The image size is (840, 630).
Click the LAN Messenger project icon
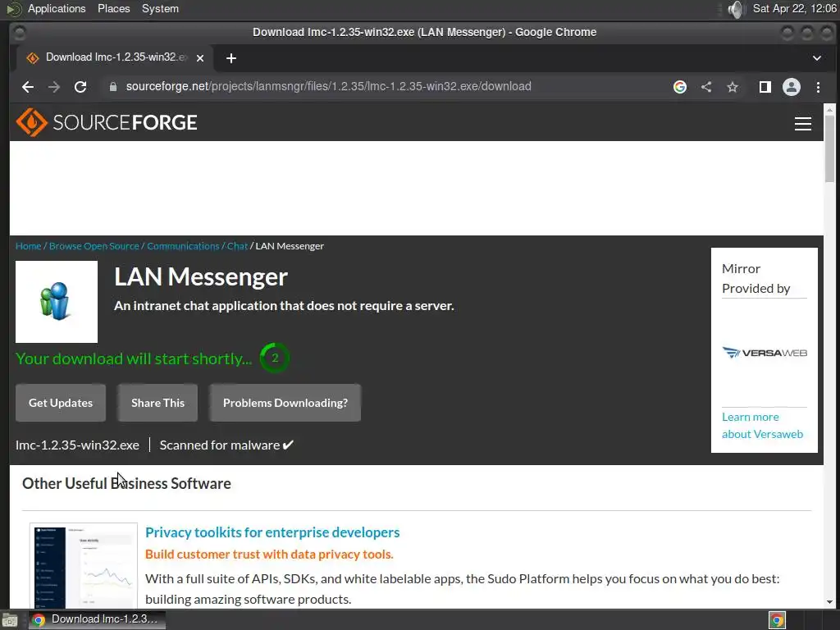57,302
